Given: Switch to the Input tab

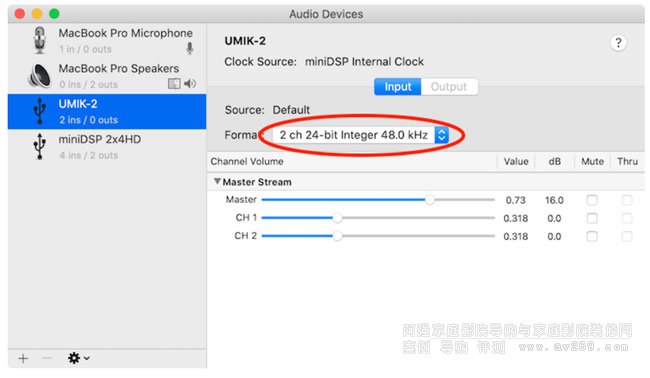Looking at the screenshot, I should click(398, 87).
